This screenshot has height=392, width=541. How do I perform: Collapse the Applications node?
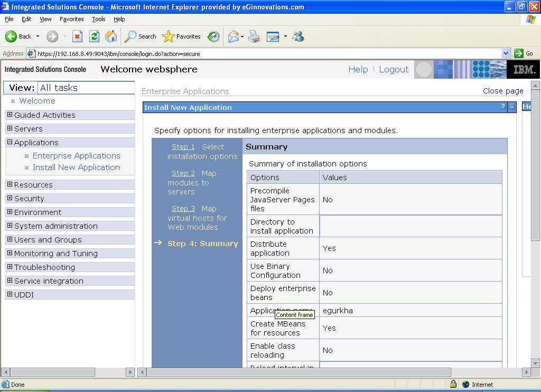pyautogui.click(x=10, y=142)
